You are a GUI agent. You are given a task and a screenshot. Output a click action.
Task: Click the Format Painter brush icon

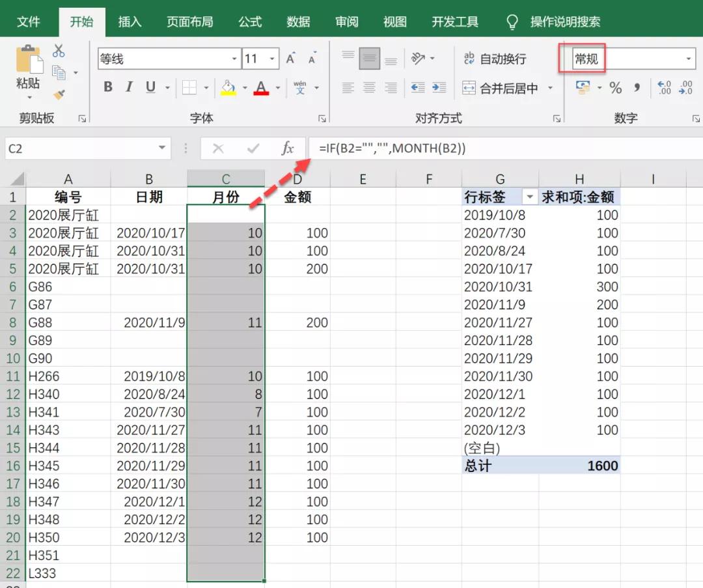click(59, 95)
